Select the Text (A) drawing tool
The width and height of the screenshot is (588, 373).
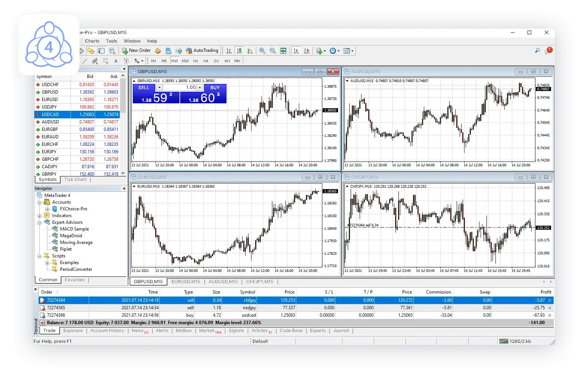(116, 61)
